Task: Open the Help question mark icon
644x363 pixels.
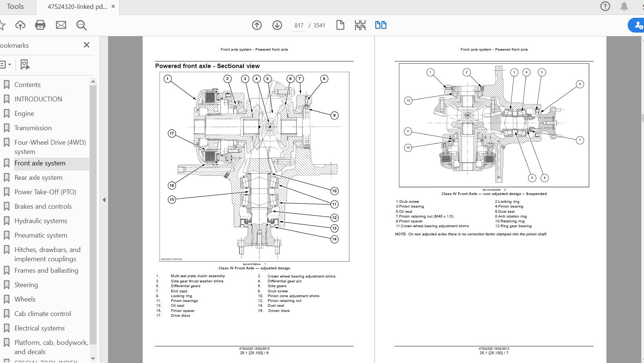Action: 605,6
